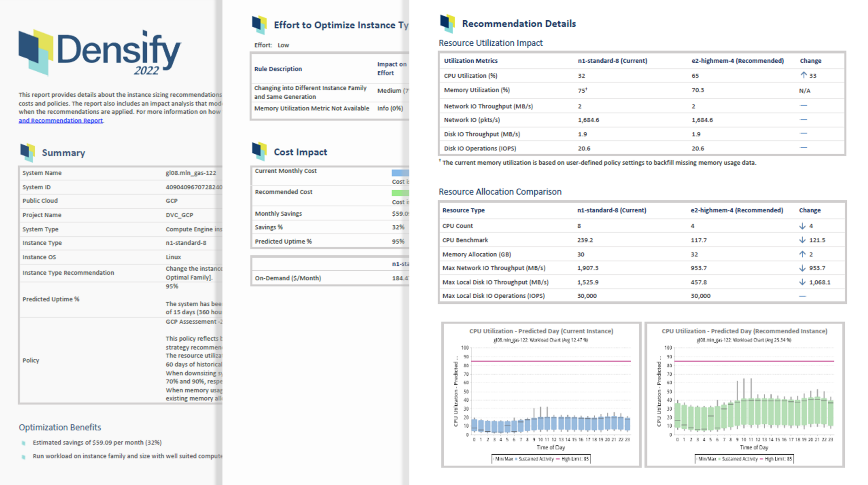Sort by the Change column header
868x485 pixels.
click(x=810, y=61)
